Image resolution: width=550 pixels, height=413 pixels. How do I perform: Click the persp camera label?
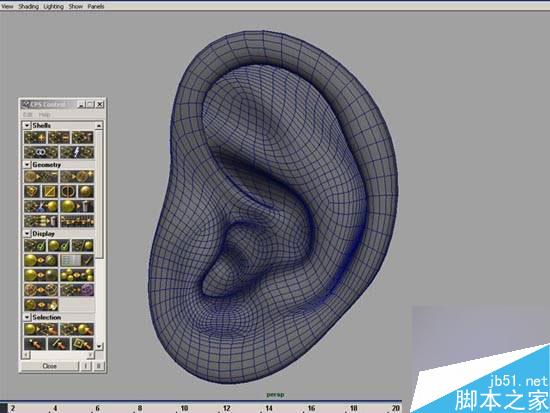(276, 395)
